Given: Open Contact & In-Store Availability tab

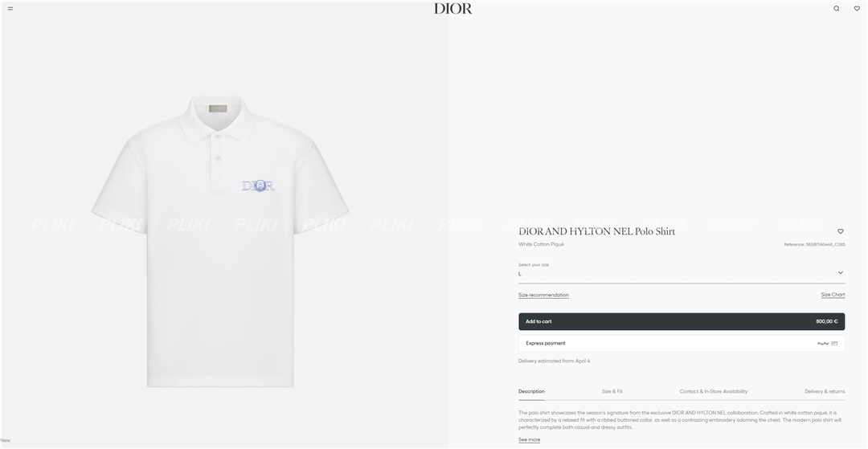Looking at the screenshot, I should coord(713,391).
